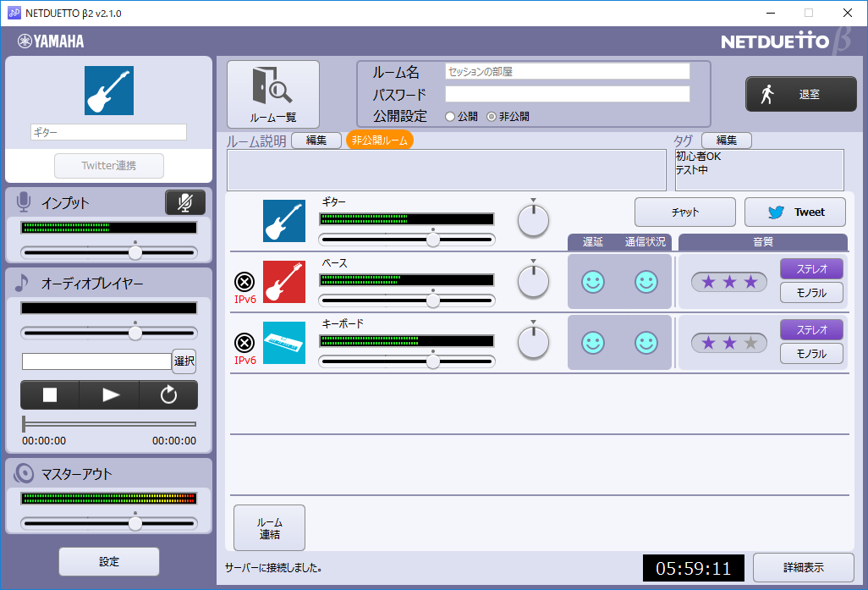Image resolution: width=868 pixels, height=590 pixels.
Task: Edit the タグ with its 編集 button
Action: [x=726, y=141]
